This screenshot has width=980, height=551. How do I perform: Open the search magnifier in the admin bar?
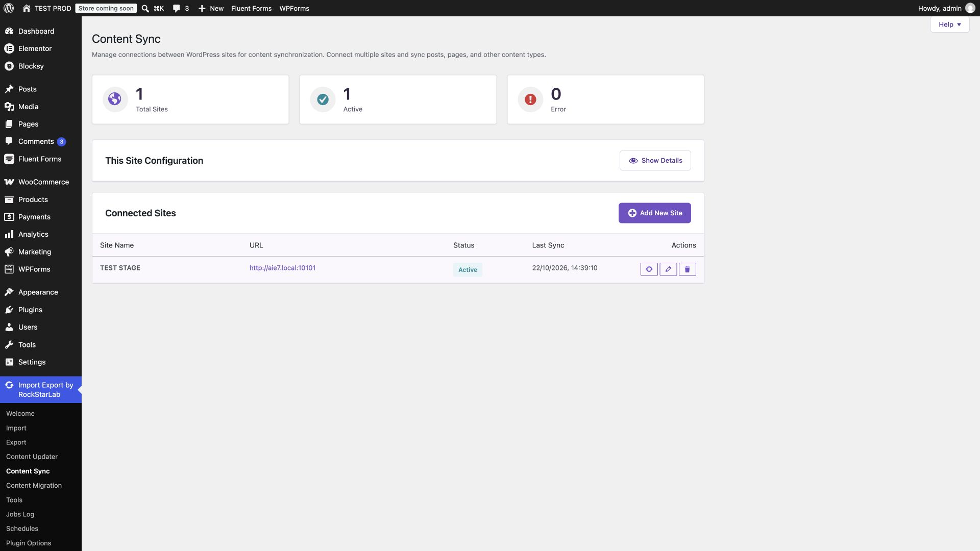coord(145,8)
